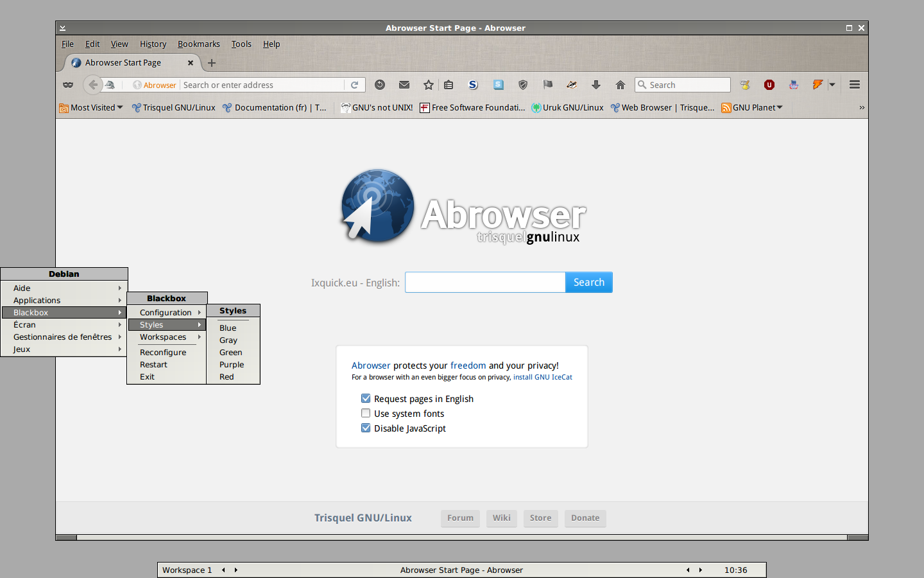Open the Downloads arrow icon
924x578 pixels.
tap(596, 85)
